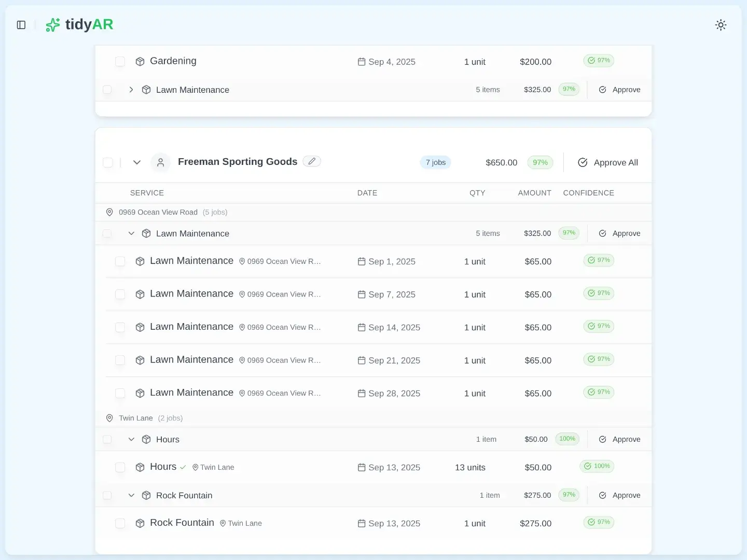Click the AMOUNT column header

coord(534,193)
